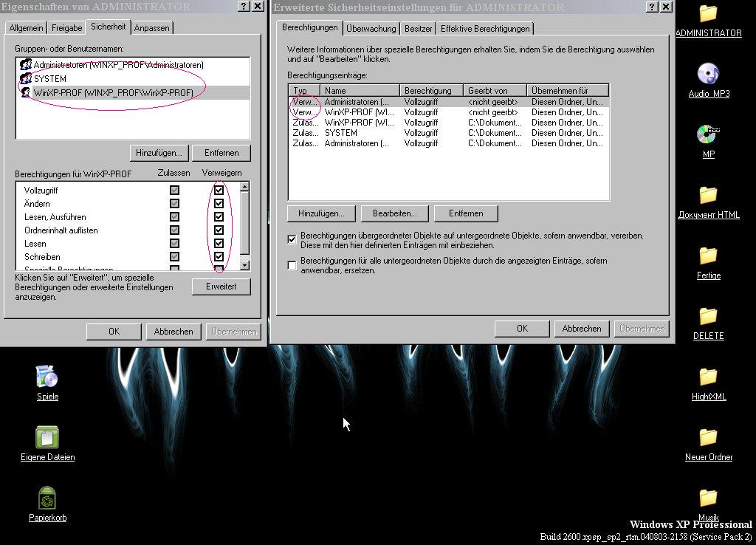The width and height of the screenshot is (756, 545).
Task: Select the Verw... Administratoren permission entry
Action: click(x=449, y=102)
